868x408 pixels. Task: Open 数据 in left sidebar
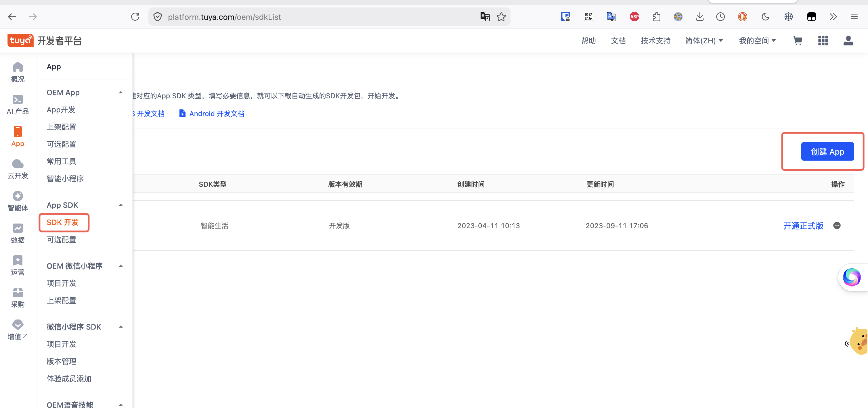[18, 234]
